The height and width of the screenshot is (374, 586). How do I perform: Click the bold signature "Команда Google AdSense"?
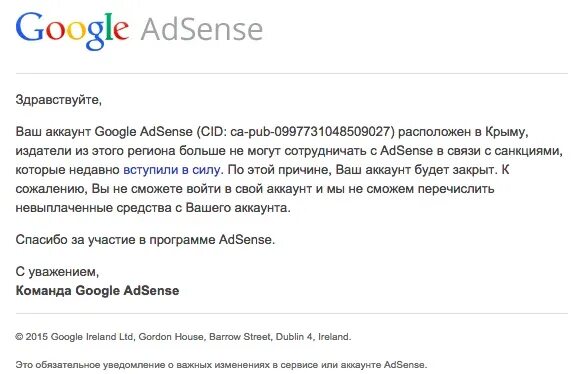click(x=97, y=291)
